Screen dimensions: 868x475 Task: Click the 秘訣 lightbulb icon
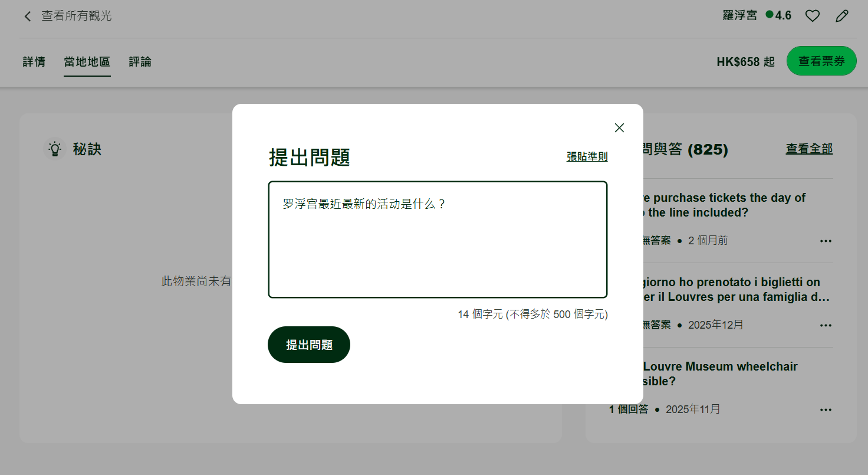[x=55, y=149]
